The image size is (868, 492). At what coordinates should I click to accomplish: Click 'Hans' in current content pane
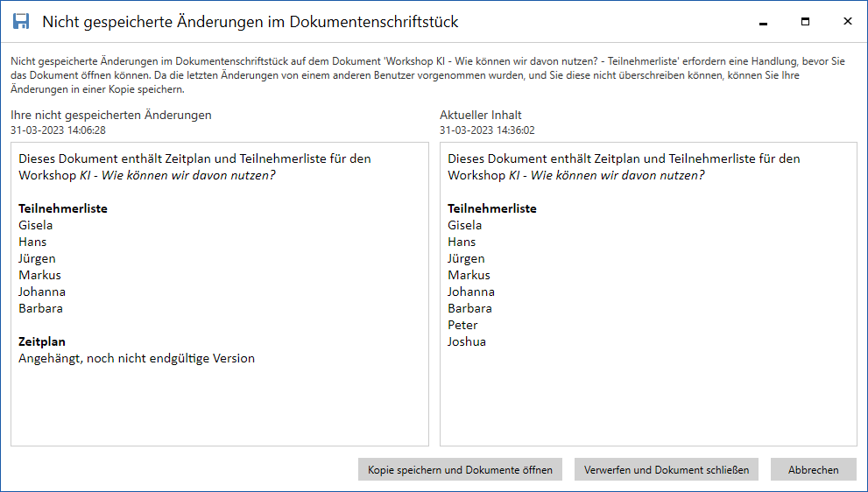[x=462, y=242]
